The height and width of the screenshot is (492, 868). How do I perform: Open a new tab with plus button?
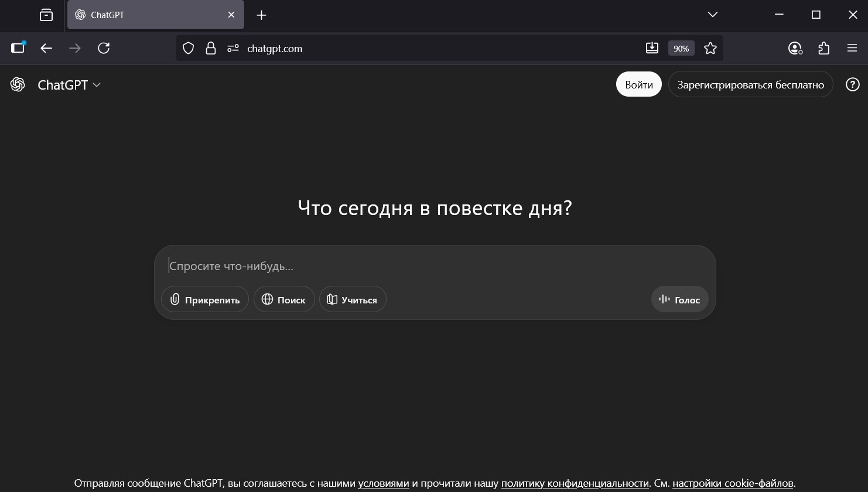261,15
